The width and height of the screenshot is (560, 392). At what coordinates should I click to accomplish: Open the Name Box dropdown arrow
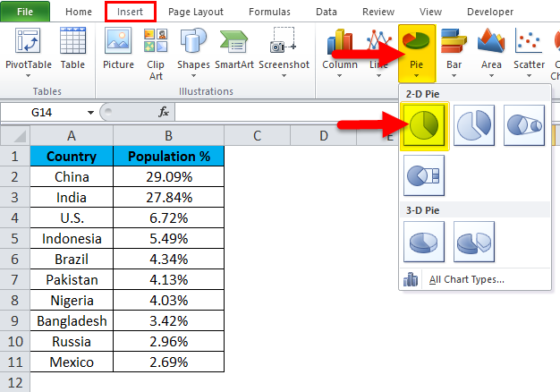[90, 113]
